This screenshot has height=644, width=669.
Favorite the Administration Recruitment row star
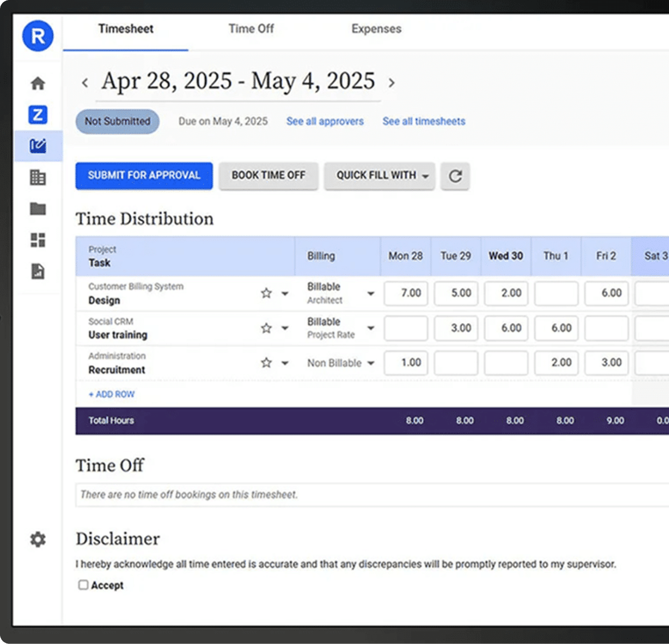(x=267, y=363)
